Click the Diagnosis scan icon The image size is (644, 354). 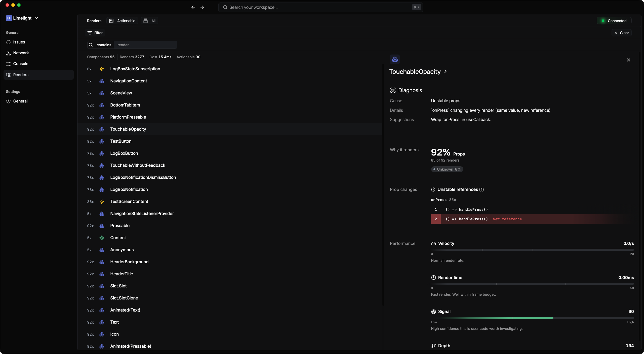[x=393, y=90]
